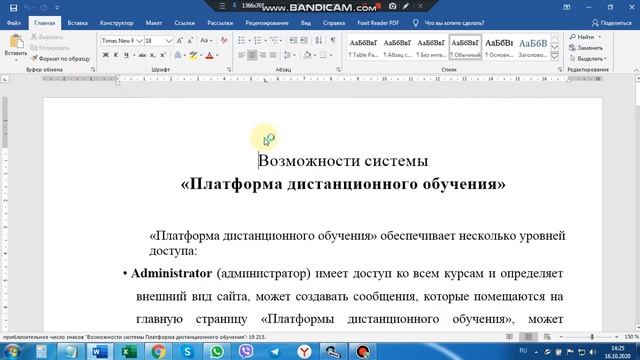The width and height of the screenshot is (640, 360).
Task: Expand the styles gallery more arrow
Action: coord(555,57)
